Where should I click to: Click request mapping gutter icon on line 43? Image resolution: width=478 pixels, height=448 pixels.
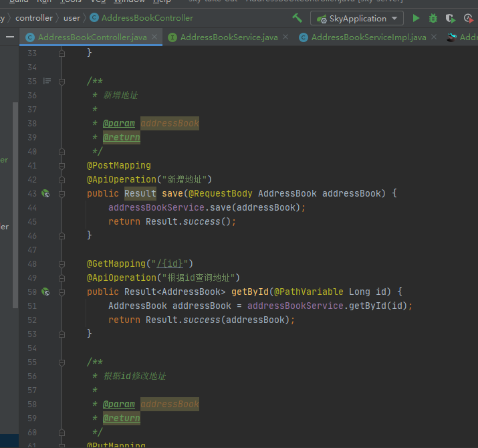point(45,193)
